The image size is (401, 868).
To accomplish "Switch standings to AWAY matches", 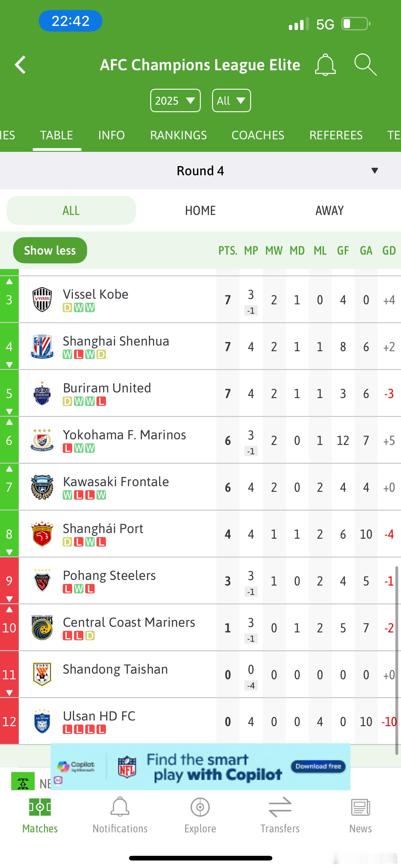I will [329, 211].
